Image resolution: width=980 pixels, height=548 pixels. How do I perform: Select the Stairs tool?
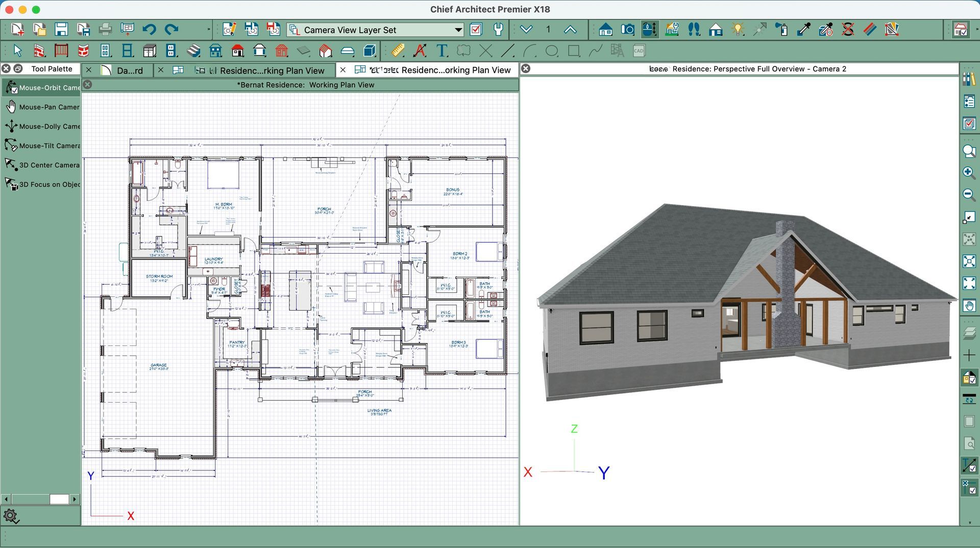pyautogui.click(x=193, y=51)
